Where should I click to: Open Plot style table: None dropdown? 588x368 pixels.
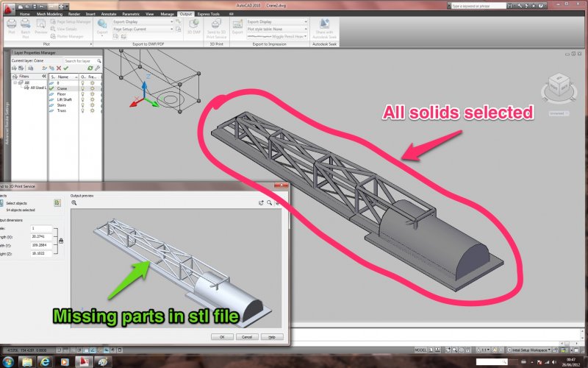[277, 29]
